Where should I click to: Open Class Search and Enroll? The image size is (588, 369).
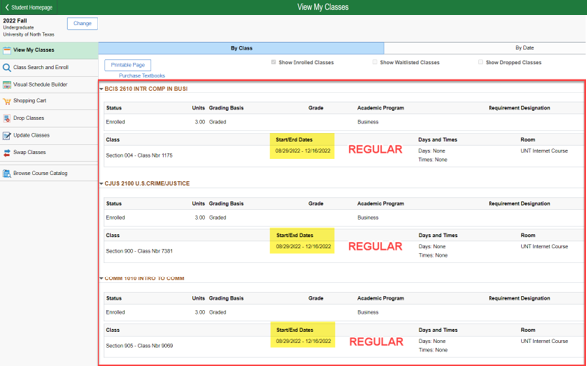(49, 67)
